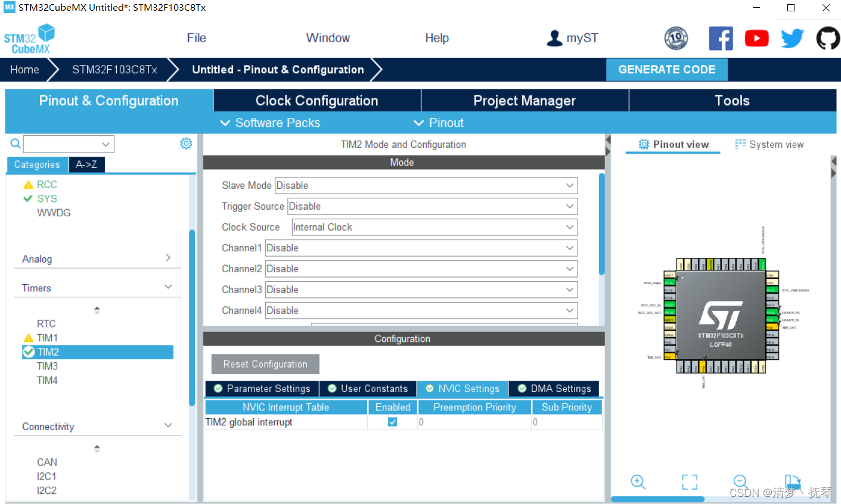Switch to the Project Manager tab
Screen dimensions: 841x504
pyautogui.click(x=525, y=101)
